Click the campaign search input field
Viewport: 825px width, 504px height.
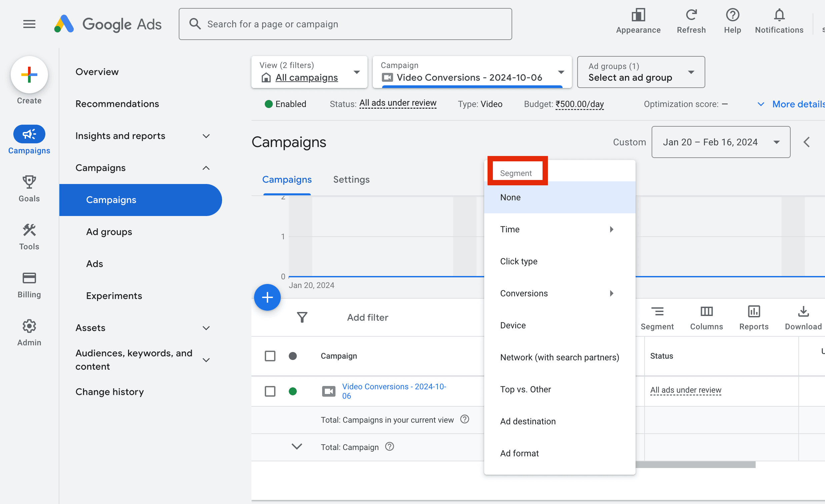click(x=345, y=24)
